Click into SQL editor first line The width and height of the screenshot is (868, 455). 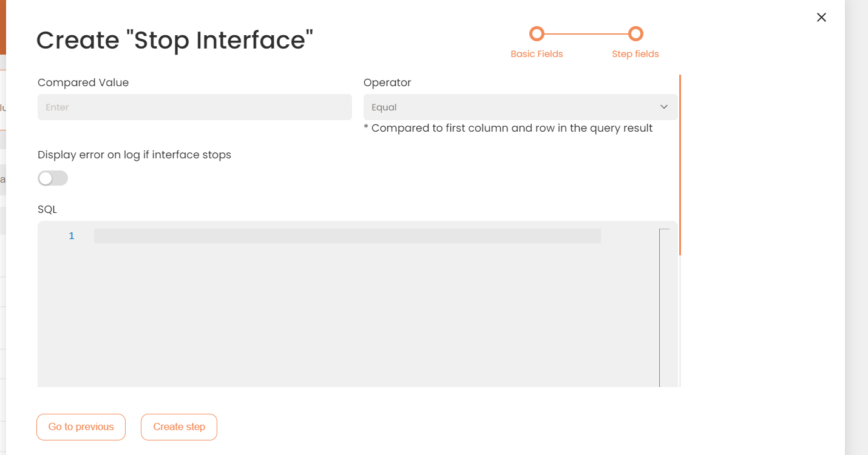(x=347, y=236)
